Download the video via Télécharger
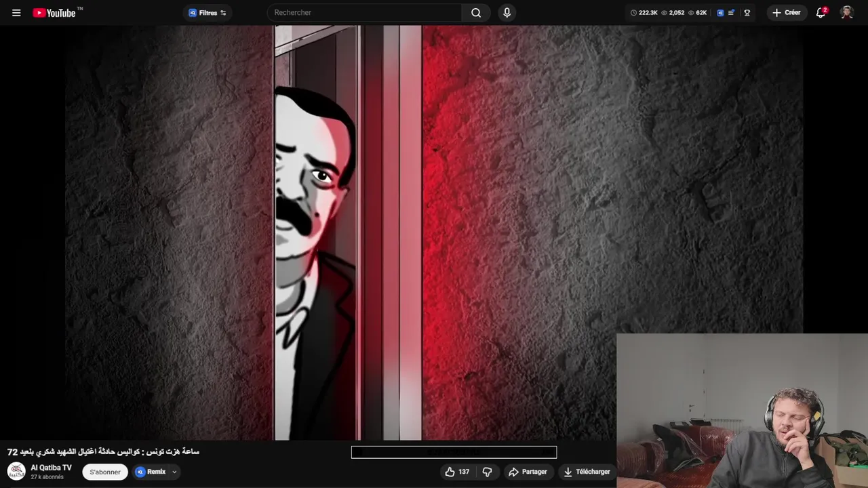The height and width of the screenshot is (488, 868). coord(587,472)
